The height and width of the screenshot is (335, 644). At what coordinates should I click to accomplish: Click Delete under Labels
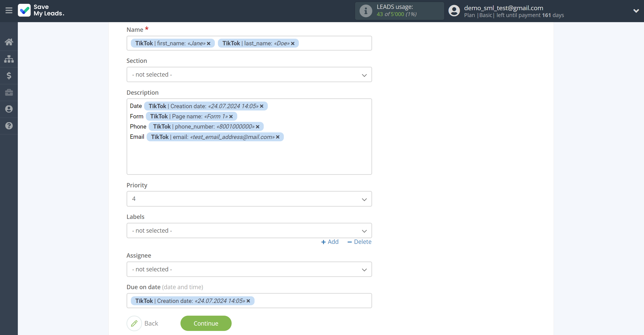click(359, 242)
